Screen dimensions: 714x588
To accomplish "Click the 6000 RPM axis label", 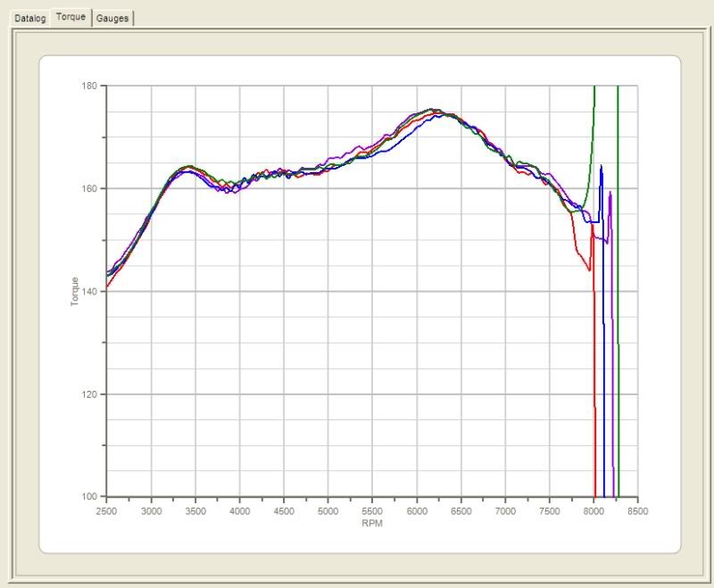I will [x=417, y=511].
